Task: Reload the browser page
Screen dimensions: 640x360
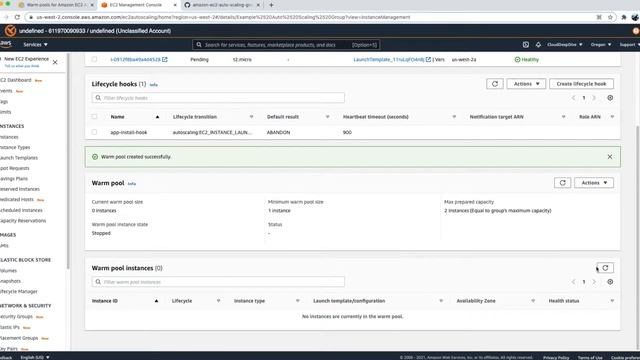Action: (x=17, y=17)
